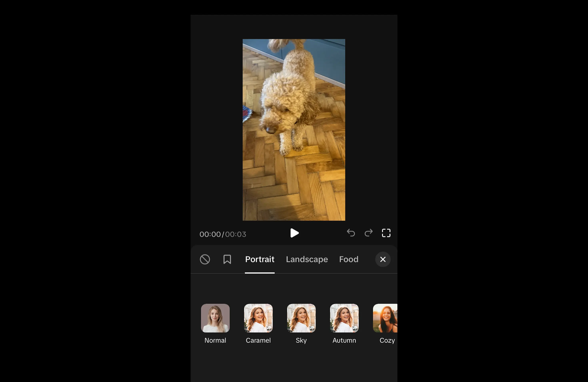Click the bookmark save icon
The image size is (588, 382).
pos(227,259)
